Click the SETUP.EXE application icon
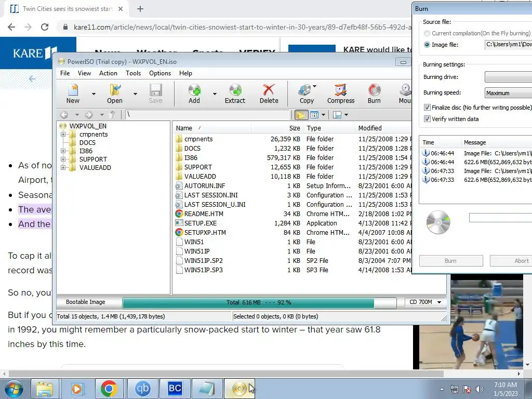The height and width of the screenshot is (399, 532). coord(179,223)
